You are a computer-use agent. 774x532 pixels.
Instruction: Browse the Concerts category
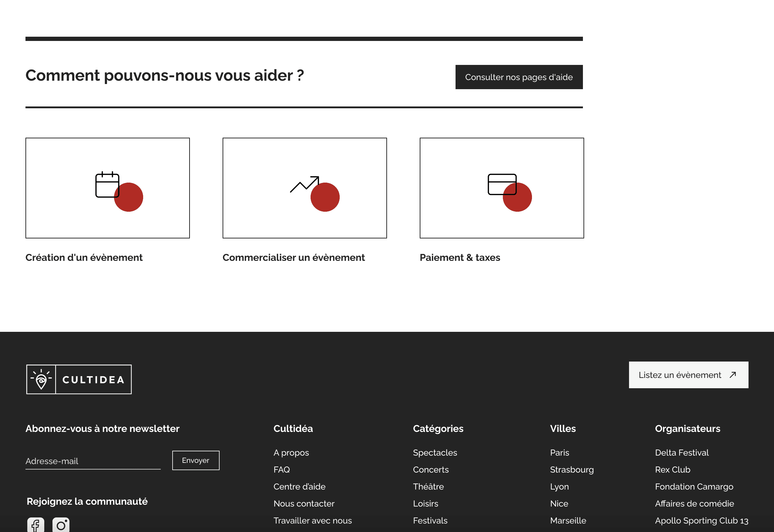pyautogui.click(x=431, y=470)
